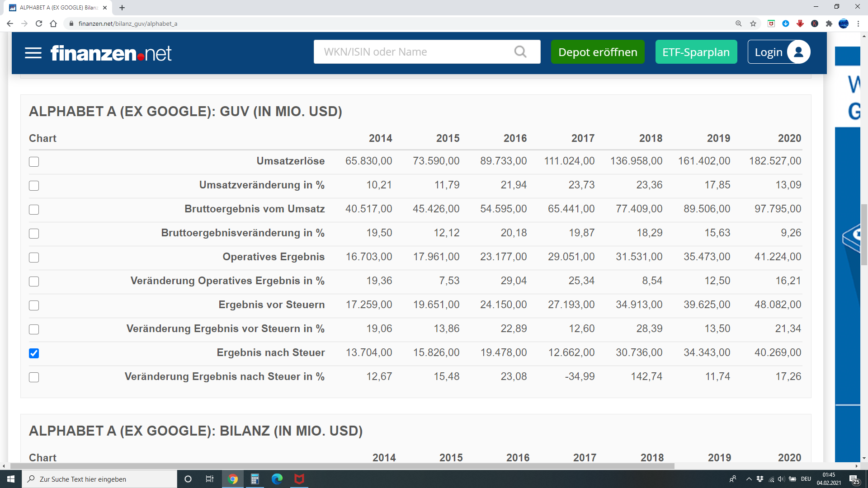Click the ETF-Sparplan button
868x488 pixels.
[696, 52]
